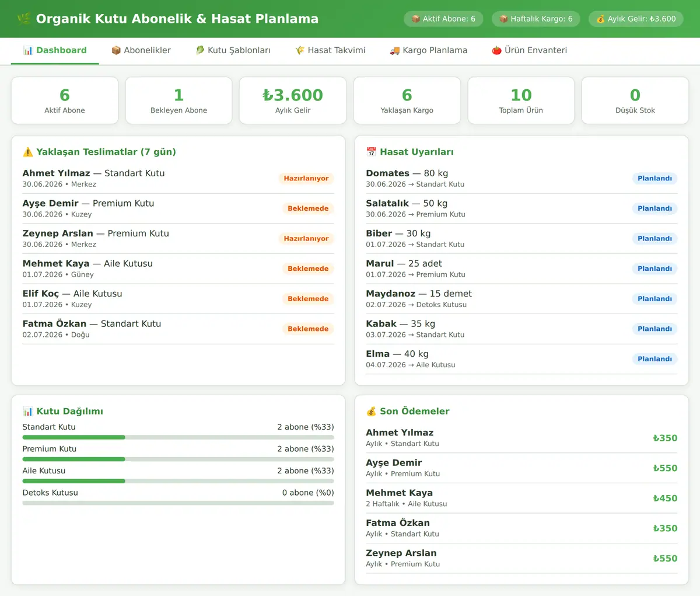Click the money bag icon beside Son Ödemeler
The image size is (700, 596).
(371, 411)
